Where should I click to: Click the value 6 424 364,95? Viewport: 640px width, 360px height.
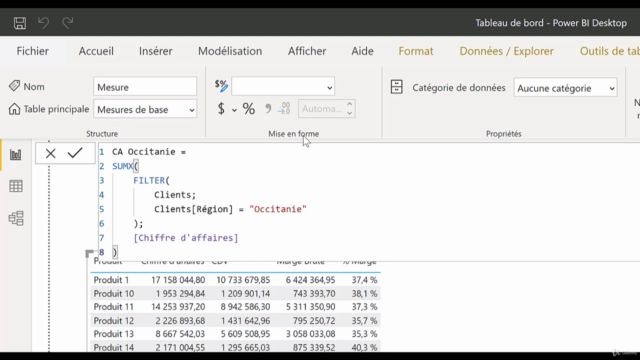311,280
